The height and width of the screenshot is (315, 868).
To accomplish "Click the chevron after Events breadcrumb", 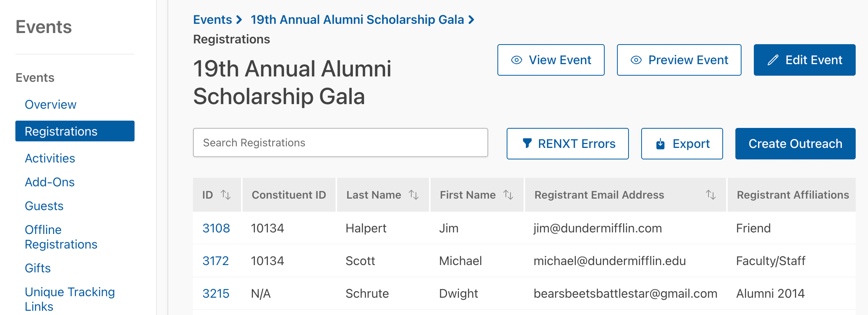I will (239, 20).
